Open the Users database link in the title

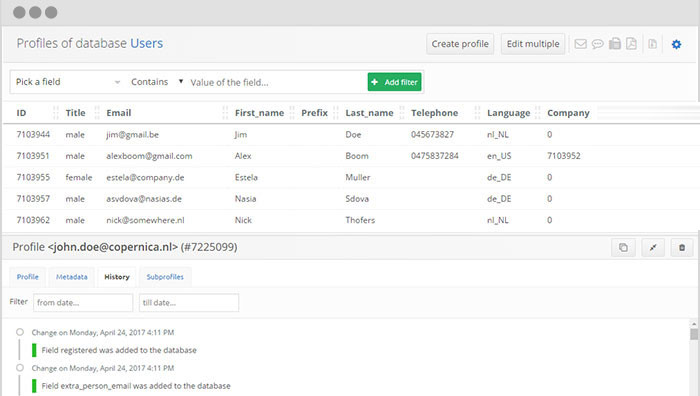[146, 43]
